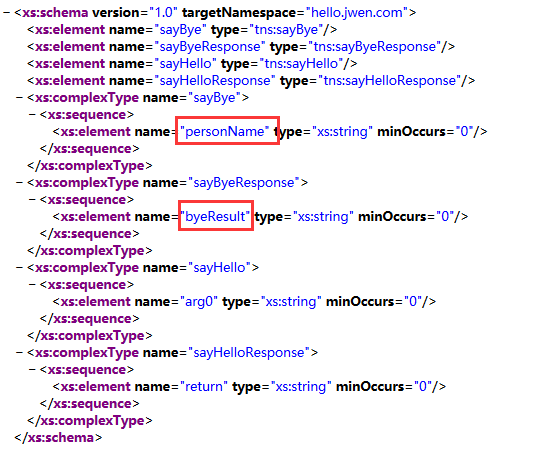
Task: Collapse the xs:sequence containing the arg0 element
Action: pos(32,285)
